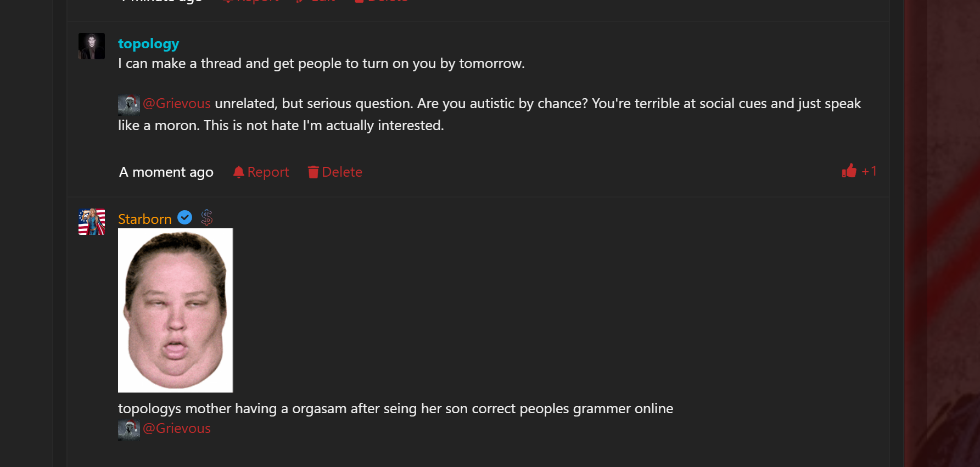
Task: Click Grievous mini avatar under Starborn's caption
Action: point(128,429)
